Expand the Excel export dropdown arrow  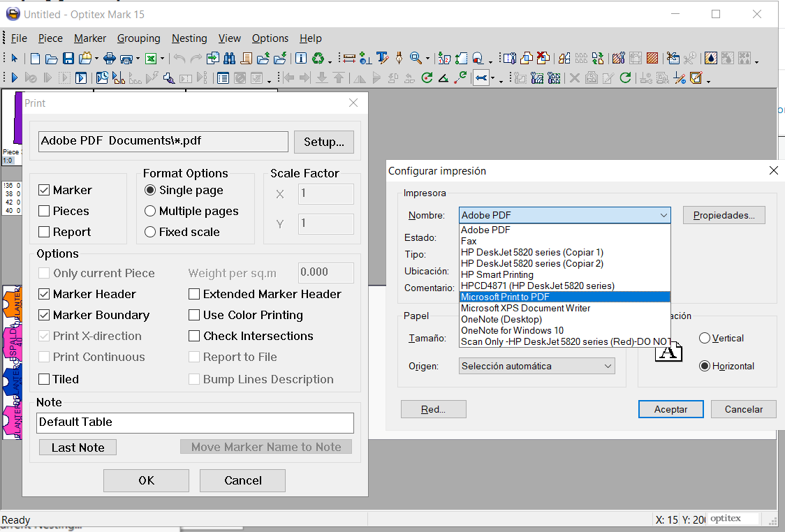(162, 59)
